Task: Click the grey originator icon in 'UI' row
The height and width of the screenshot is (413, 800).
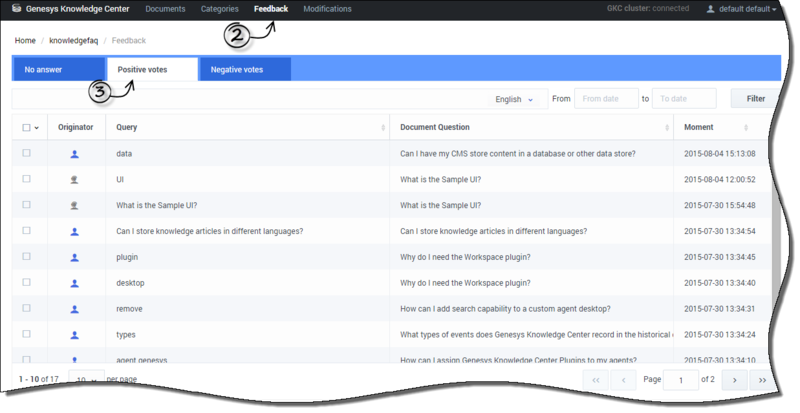Action: click(x=75, y=179)
